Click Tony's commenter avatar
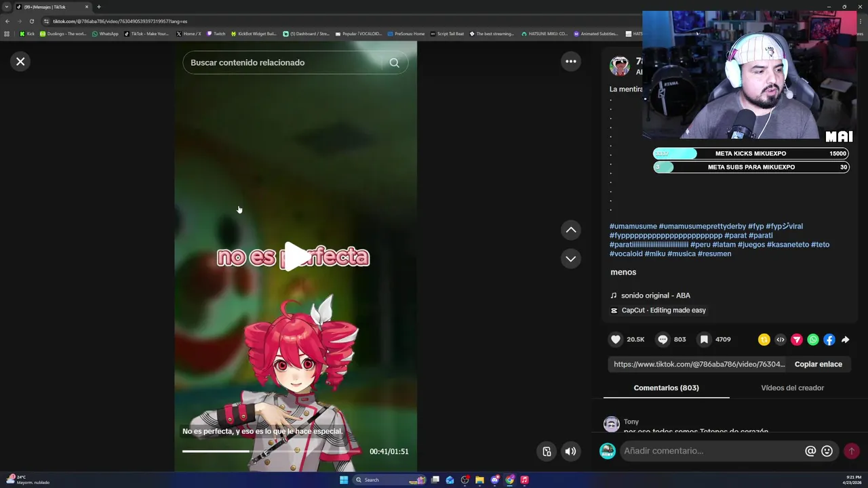868x488 pixels. pos(612,424)
